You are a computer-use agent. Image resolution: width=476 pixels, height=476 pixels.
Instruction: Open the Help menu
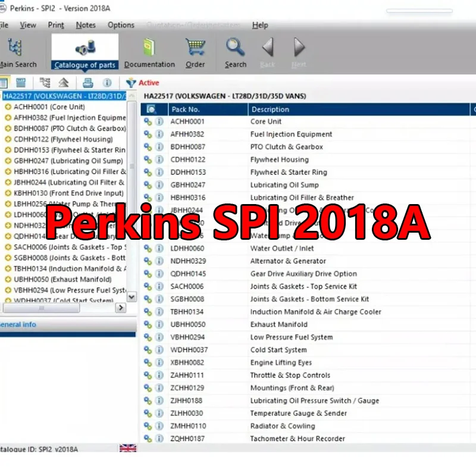point(260,25)
